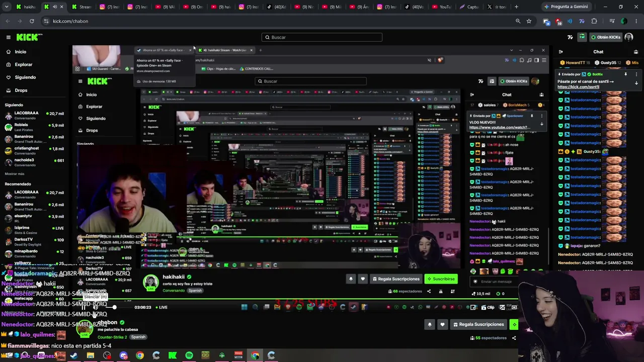
Task: Open DarkozTV in the Recomendado list
Action: coord(34,242)
